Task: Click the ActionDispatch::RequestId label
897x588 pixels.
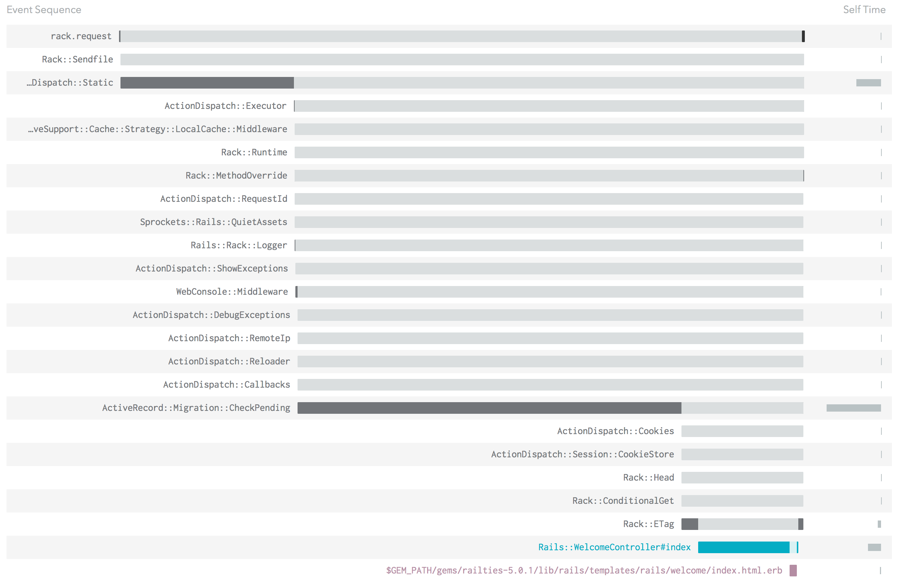Action: 223,199
